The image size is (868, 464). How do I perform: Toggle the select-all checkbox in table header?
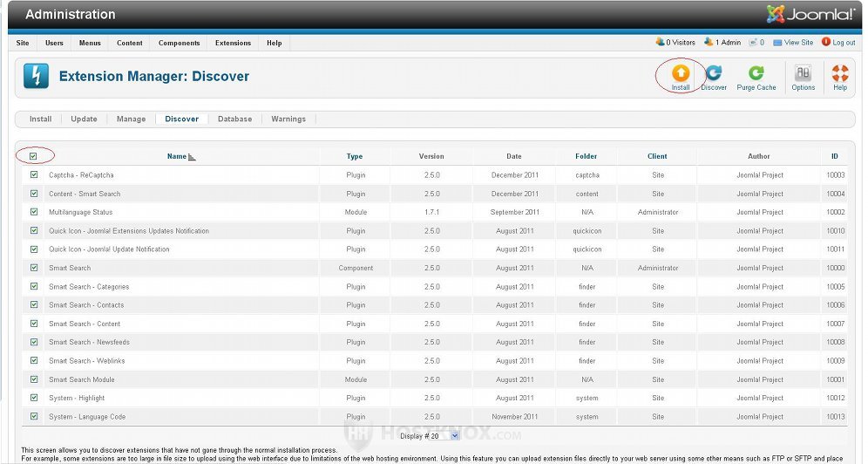click(x=33, y=156)
